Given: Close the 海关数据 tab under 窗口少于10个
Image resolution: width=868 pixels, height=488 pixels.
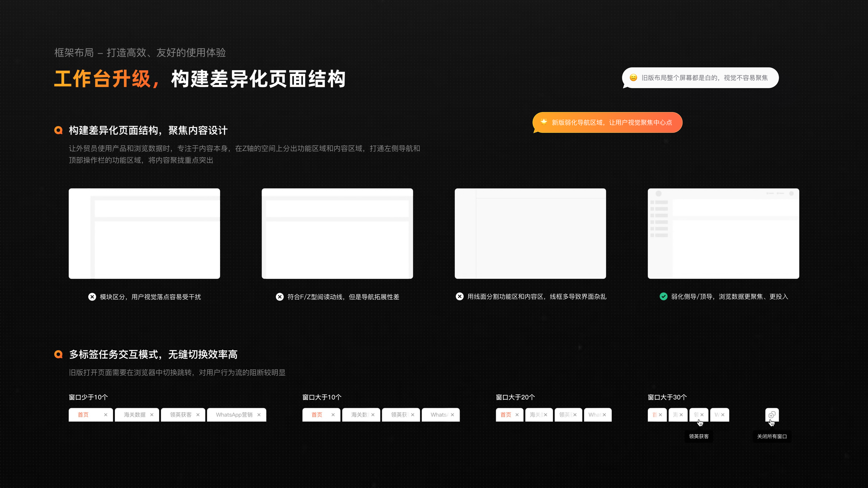Looking at the screenshot, I should (152, 415).
